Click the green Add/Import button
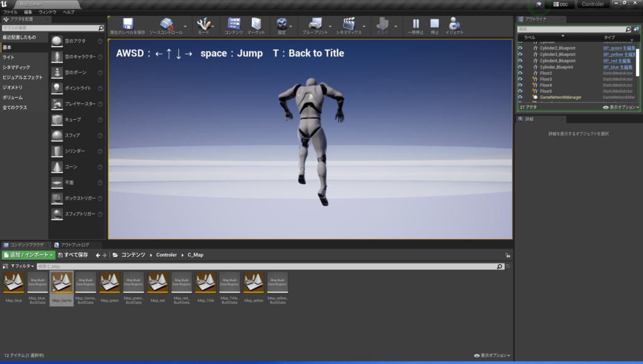 tap(28, 255)
